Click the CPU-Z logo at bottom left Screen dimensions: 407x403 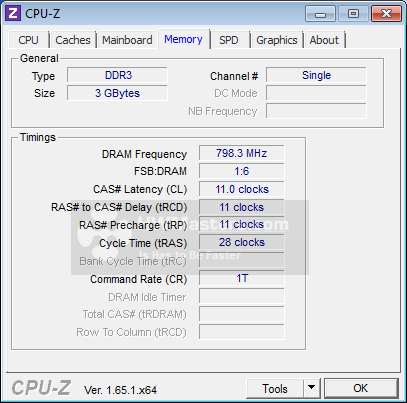(x=41, y=388)
